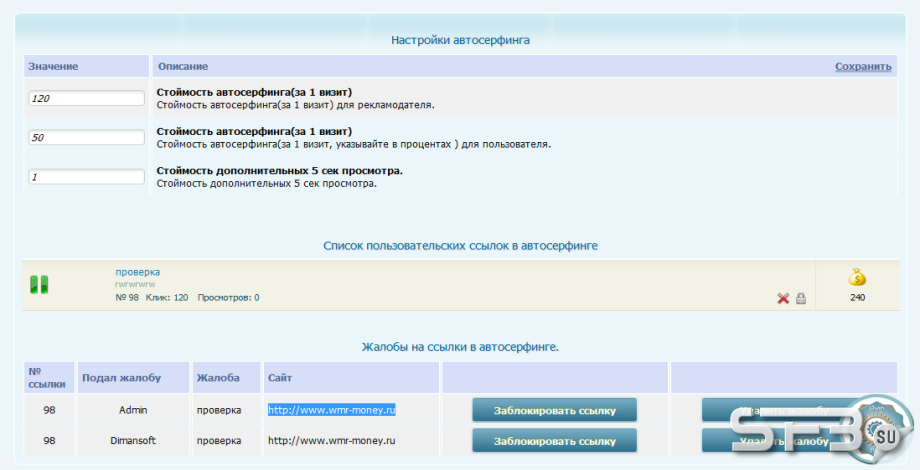Focus the extra 5 sec cost field
920x470 pixels.
(87, 177)
